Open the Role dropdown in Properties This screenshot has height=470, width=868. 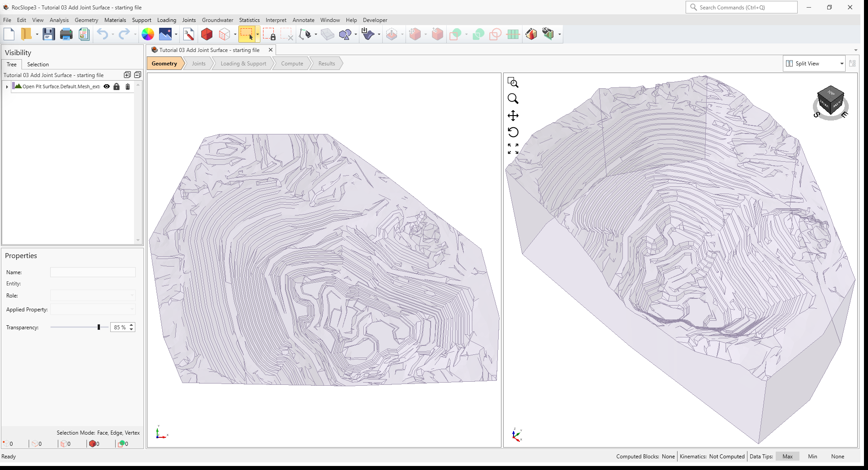click(93, 295)
